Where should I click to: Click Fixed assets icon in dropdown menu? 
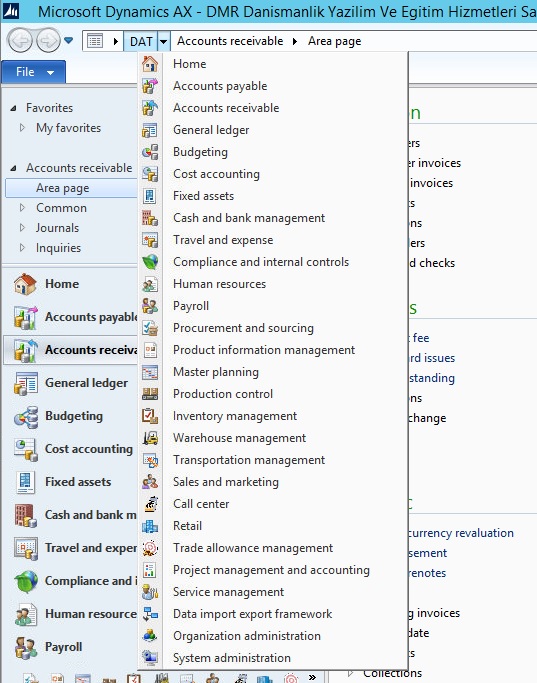click(150, 196)
